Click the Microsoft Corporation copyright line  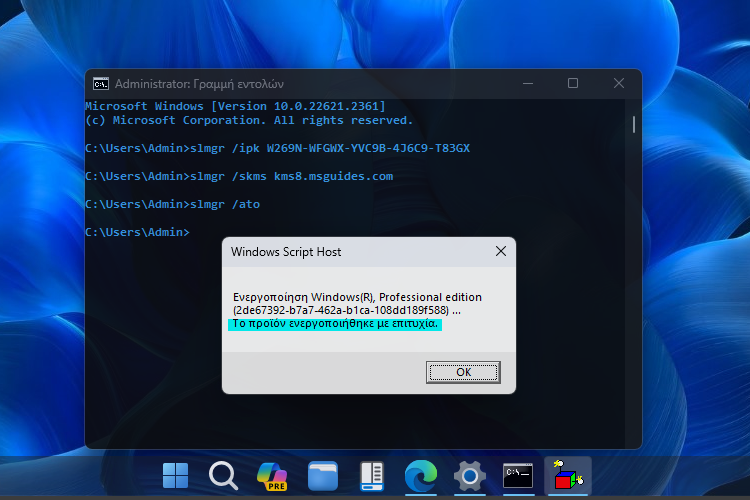coord(249,121)
